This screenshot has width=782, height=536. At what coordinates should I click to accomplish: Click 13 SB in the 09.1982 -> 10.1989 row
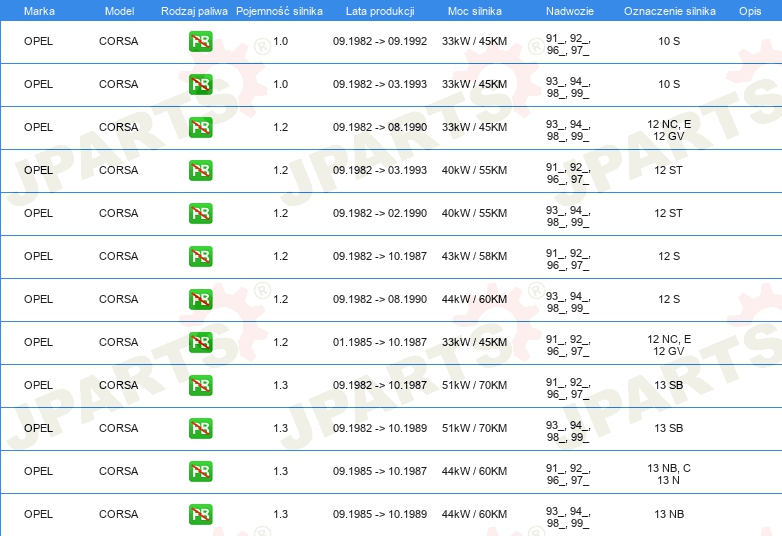click(x=669, y=428)
